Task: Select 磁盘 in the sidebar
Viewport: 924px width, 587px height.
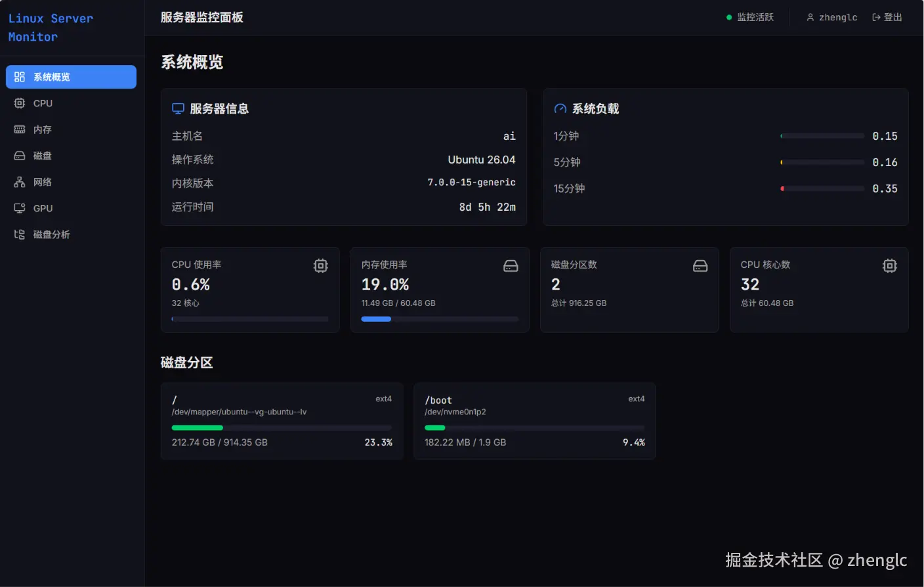Action: (71, 156)
